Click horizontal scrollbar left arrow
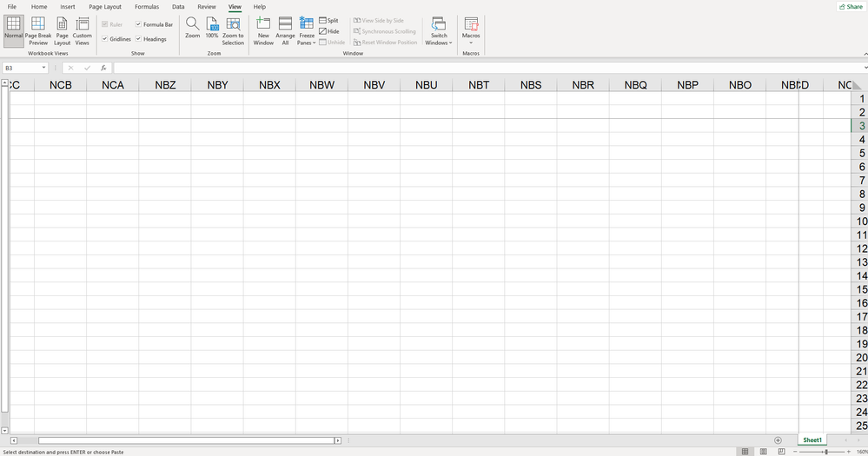The width and height of the screenshot is (868, 456). click(x=14, y=440)
